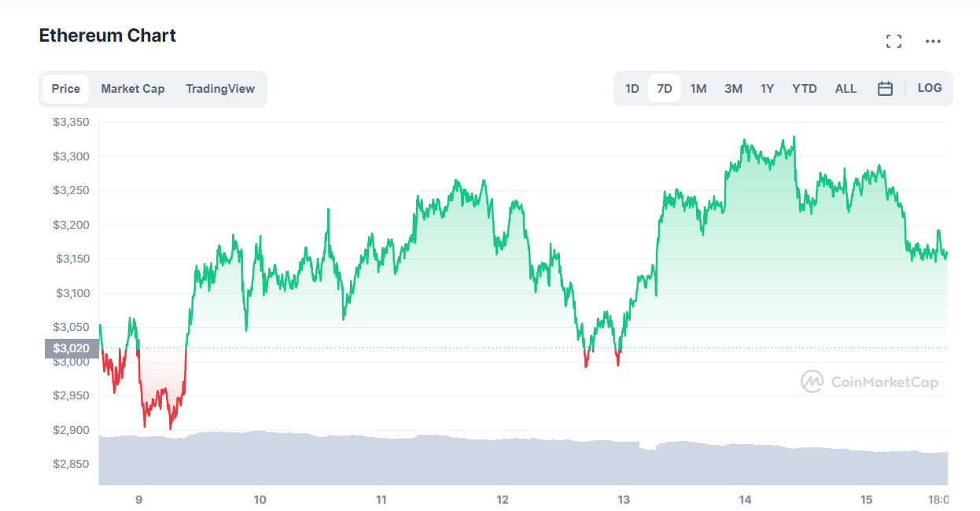This screenshot has height=511, width=980.
Task: Keep 7D timeframe selected
Action: click(x=665, y=88)
